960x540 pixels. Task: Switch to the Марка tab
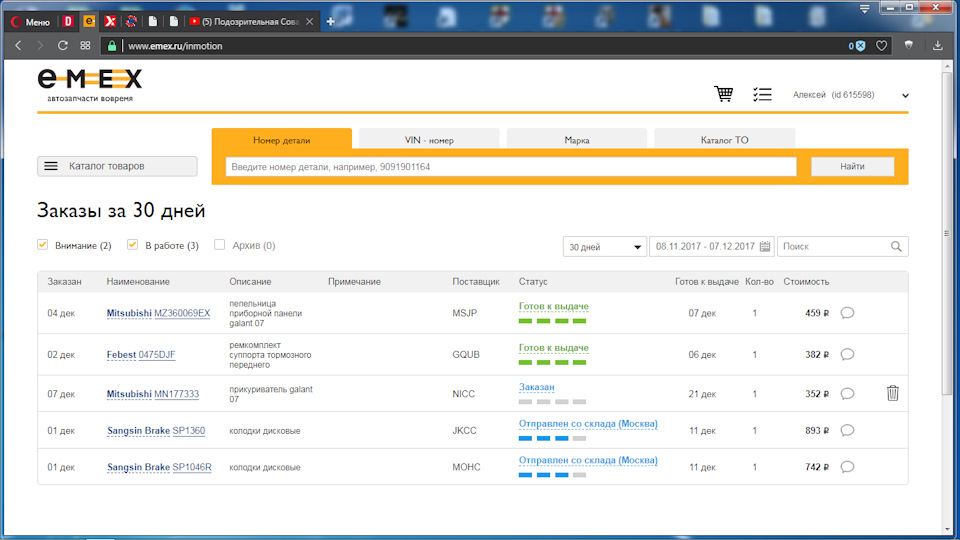coord(577,140)
